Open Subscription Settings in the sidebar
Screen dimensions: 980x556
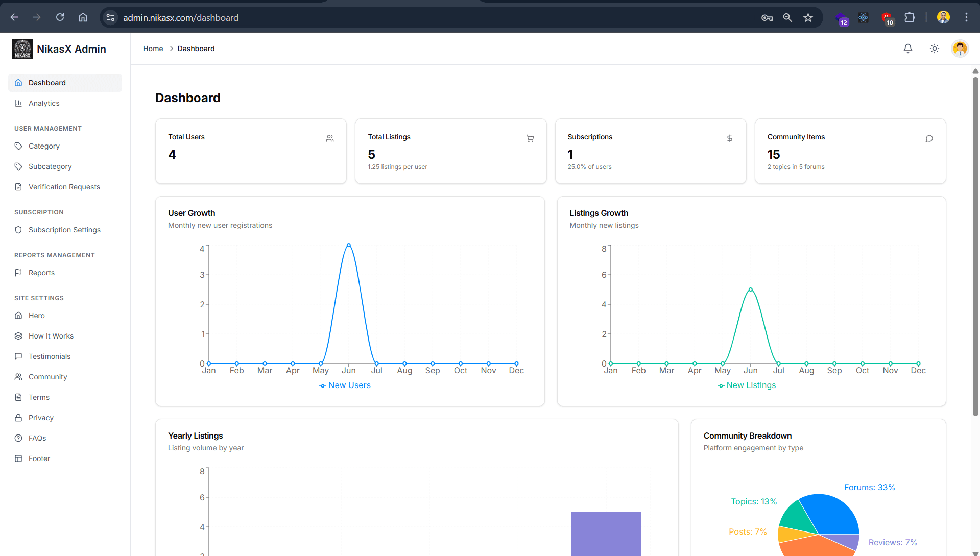click(65, 230)
